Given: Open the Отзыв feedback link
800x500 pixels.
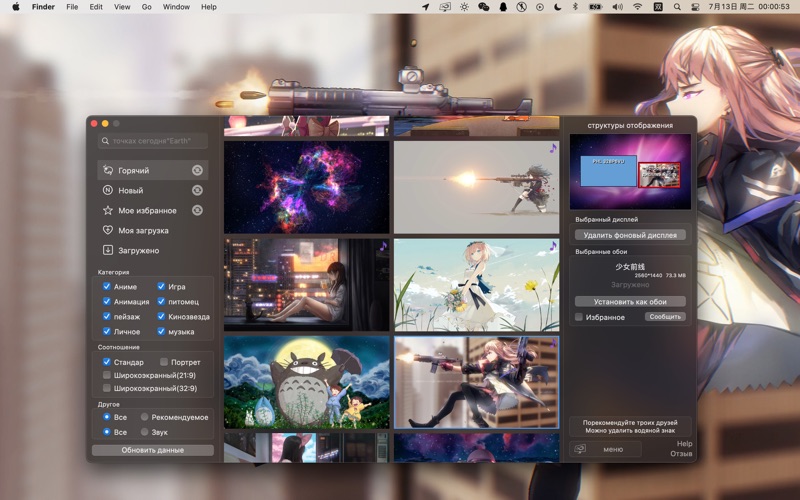Looking at the screenshot, I should (681, 454).
